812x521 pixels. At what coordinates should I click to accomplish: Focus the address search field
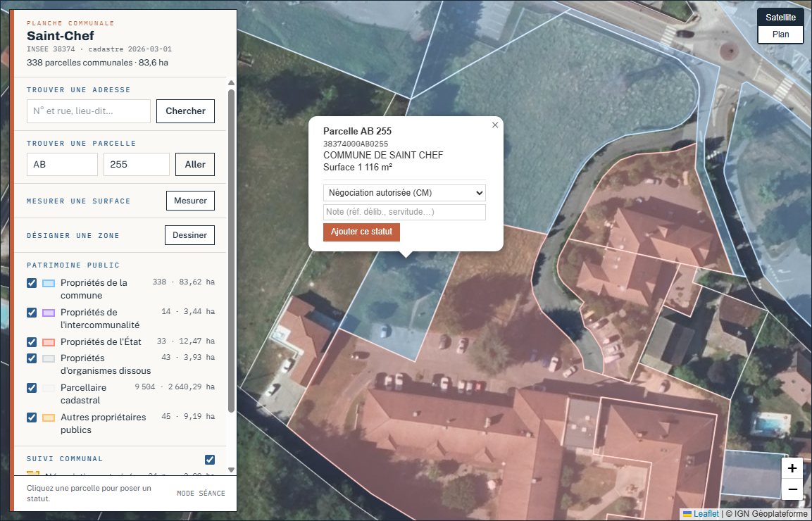pyautogui.click(x=89, y=111)
